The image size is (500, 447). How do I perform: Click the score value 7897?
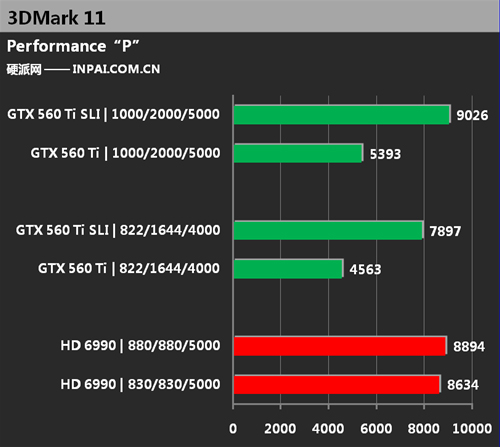click(445, 231)
